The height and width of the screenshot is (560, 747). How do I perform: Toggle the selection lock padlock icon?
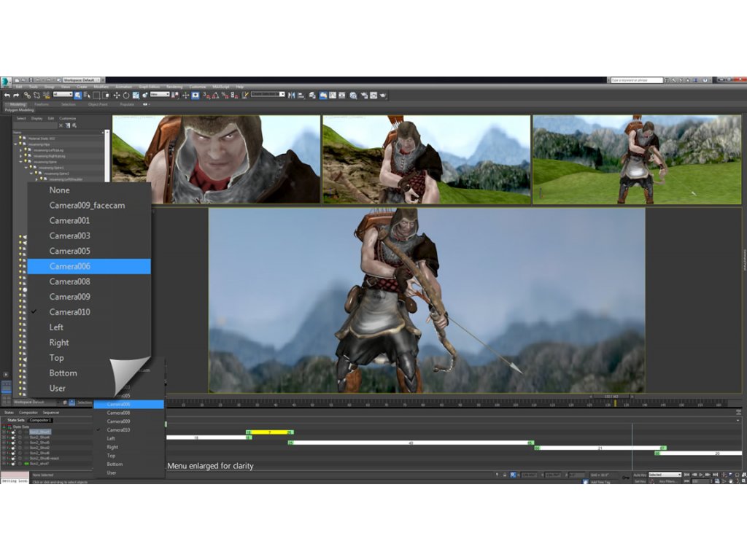[505, 475]
